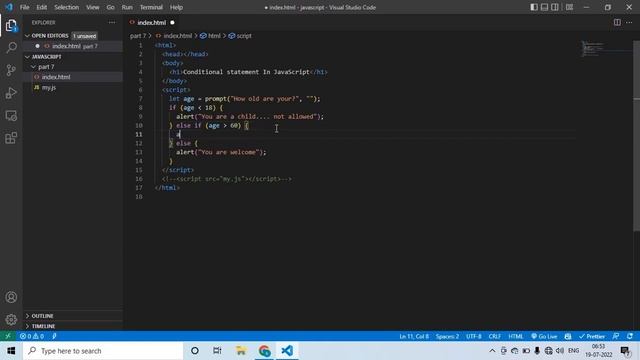This screenshot has height=360, width=640.
Task: Click Go Live in the status bar
Action: pyautogui.click(x=544, y=336)
